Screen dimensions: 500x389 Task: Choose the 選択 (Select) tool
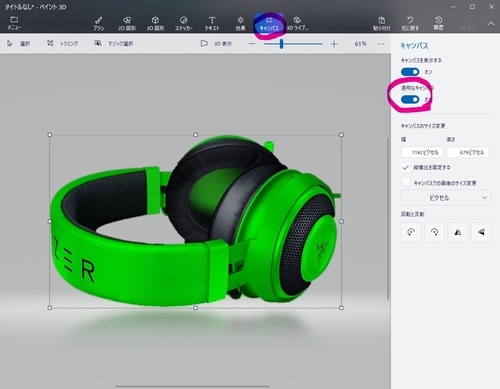pos(18,43)
